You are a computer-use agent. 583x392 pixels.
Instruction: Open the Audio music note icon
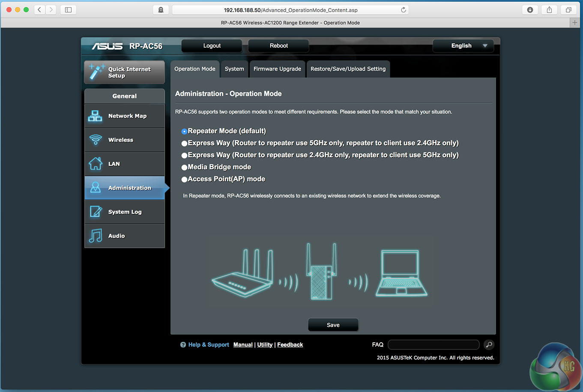tap(95, 236)
